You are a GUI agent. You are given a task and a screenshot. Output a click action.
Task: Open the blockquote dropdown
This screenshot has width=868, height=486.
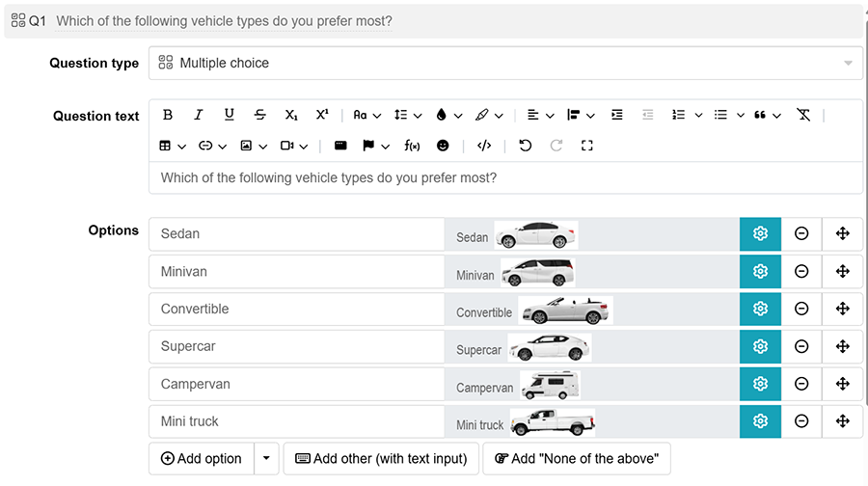pos(768,115)
